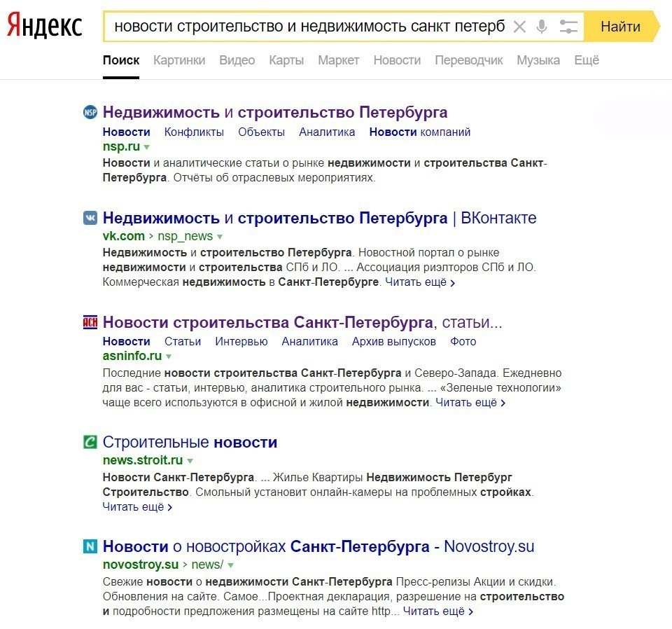
Task: Click the АСН asninfo favicon
Action: click(x=90, y=322)
